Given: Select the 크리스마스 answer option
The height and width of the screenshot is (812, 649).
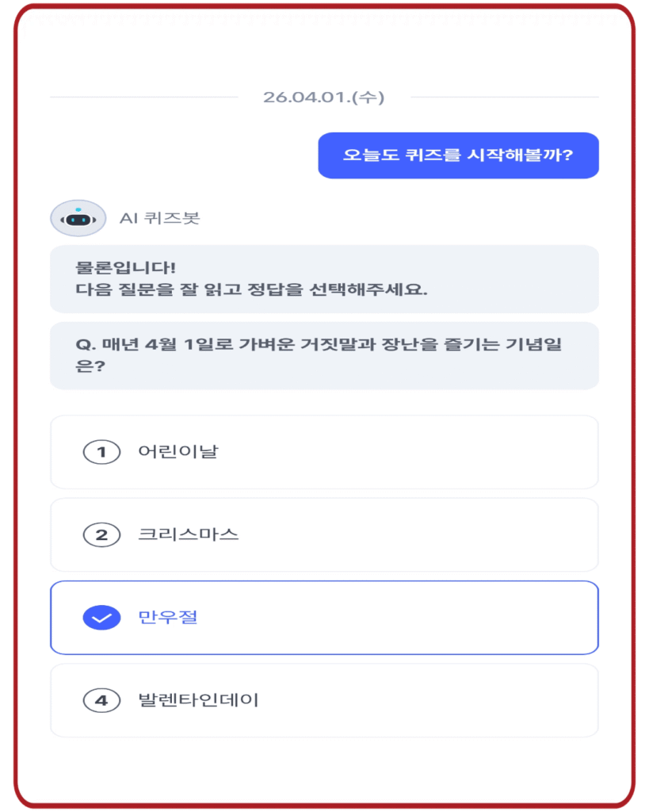Looking at the screenshot, I should (324, 534).
